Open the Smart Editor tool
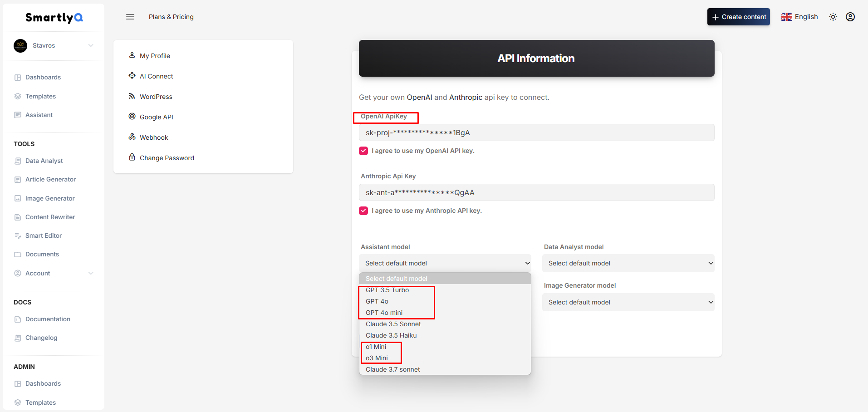Viewport: 868px width, 412px height. click(44, 236)
